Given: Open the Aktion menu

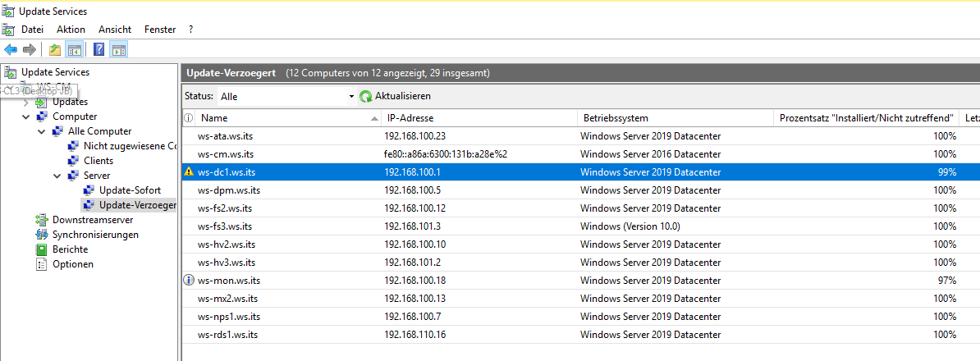Looking at the screenshot, I should tap(71, 30).
